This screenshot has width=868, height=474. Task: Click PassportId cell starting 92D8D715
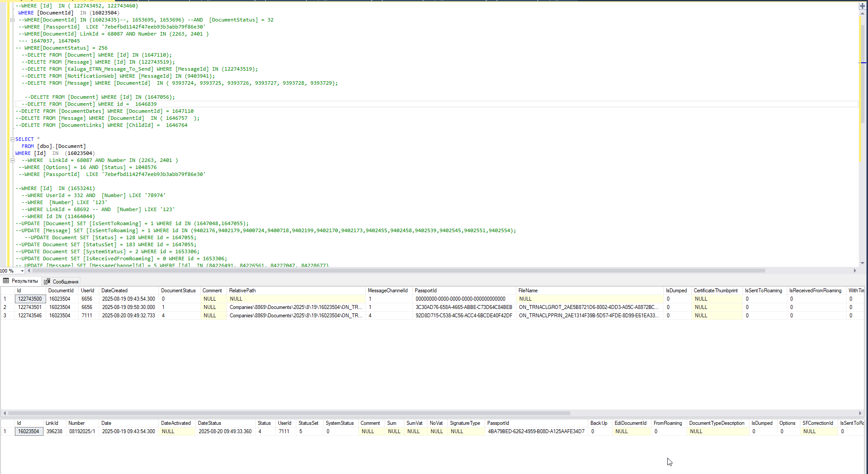[x=464, y=316]
